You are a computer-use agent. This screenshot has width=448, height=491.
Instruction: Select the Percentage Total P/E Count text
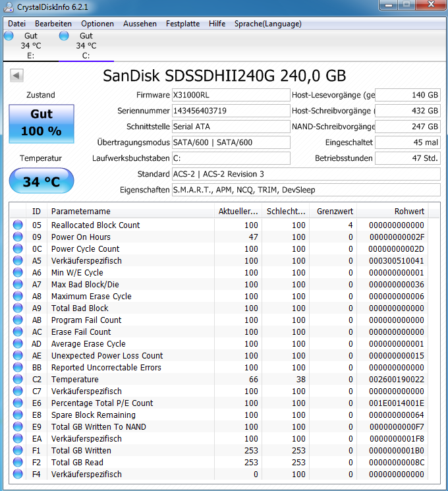(x=102, y=403)
